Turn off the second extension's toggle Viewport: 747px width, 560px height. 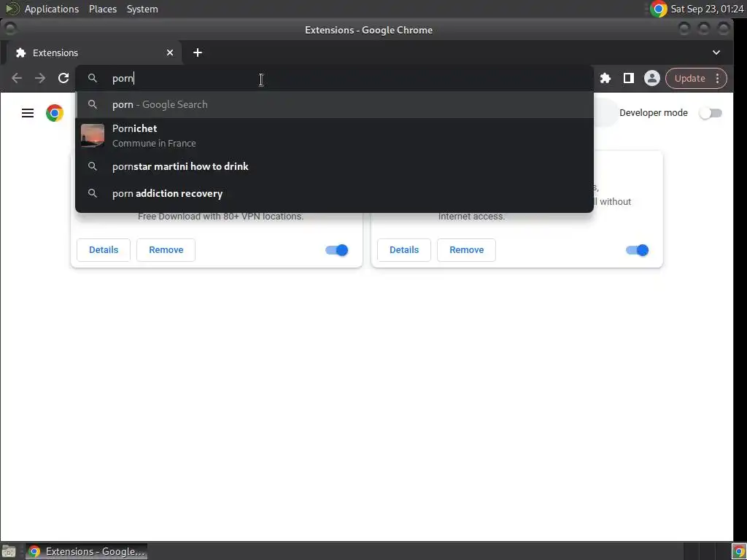(x=638, y=250)
